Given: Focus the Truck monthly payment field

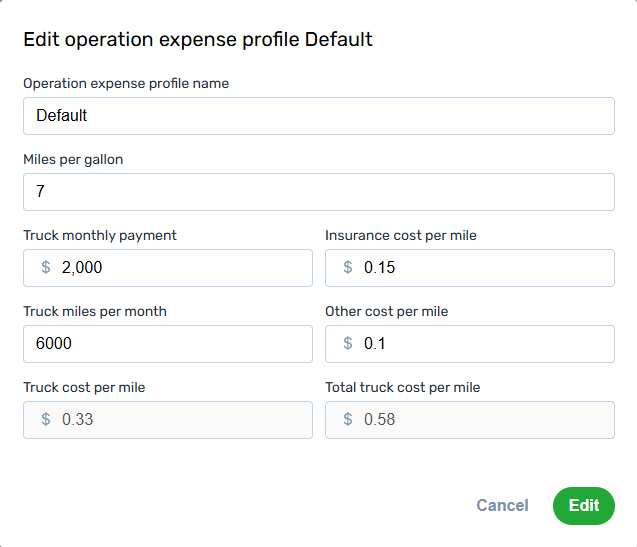Looking at the screenshot, I should tap(168, 268).
